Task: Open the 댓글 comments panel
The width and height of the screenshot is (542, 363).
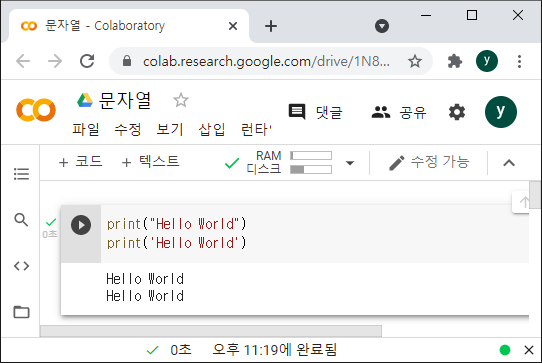Action: [x=315, y=112]
